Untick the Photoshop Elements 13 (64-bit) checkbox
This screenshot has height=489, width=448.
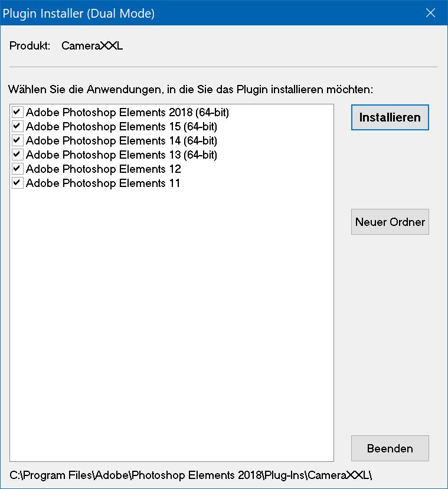tap(17, 155)
